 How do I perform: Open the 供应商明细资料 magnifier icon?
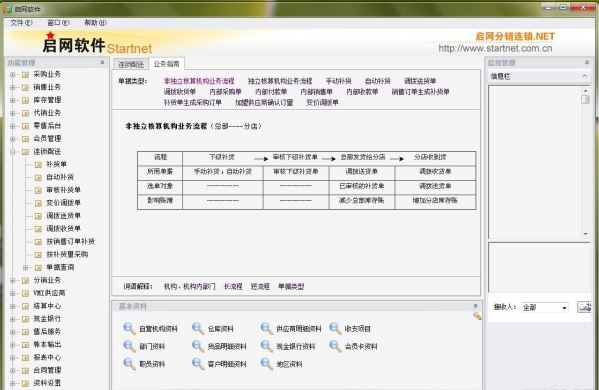click(x=267, y=329)
